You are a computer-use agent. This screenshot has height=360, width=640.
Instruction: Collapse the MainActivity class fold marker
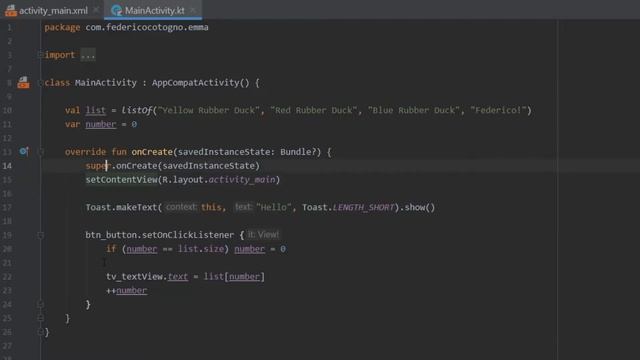point(40,82)
